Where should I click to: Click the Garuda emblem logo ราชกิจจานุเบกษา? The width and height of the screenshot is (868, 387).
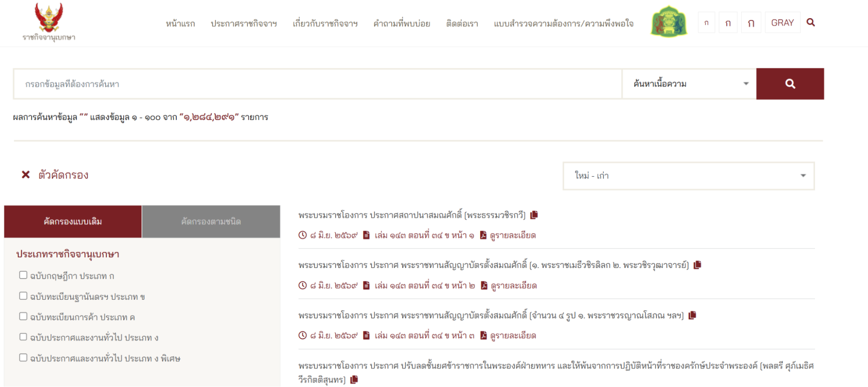pos(49,22)
